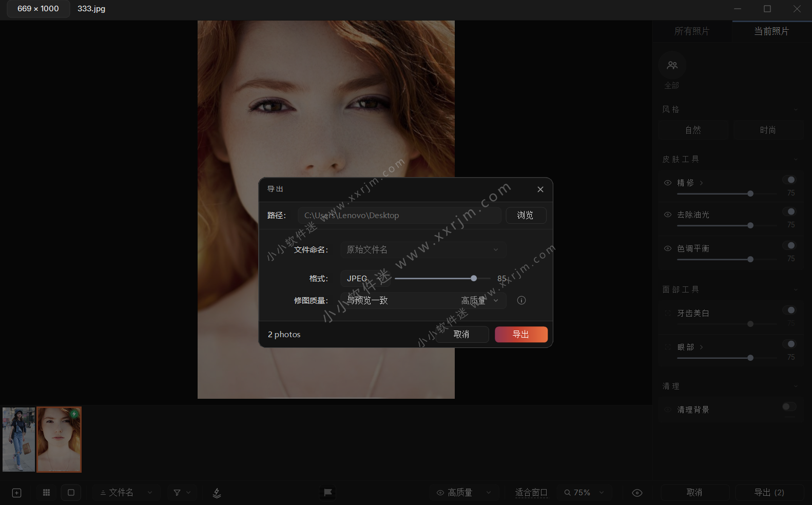Screen dimensions: 812x505
Task: Switch to the 所有照片 tab
Action: pos(691,31)
